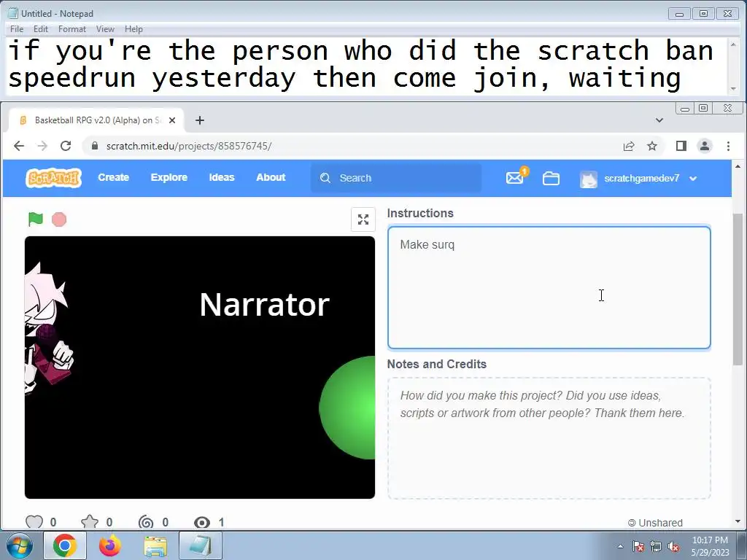This screenshot has width=747, height=560.
Task: Click the Scratch page vertical scrollbar thumb
Action: (738, 289)
